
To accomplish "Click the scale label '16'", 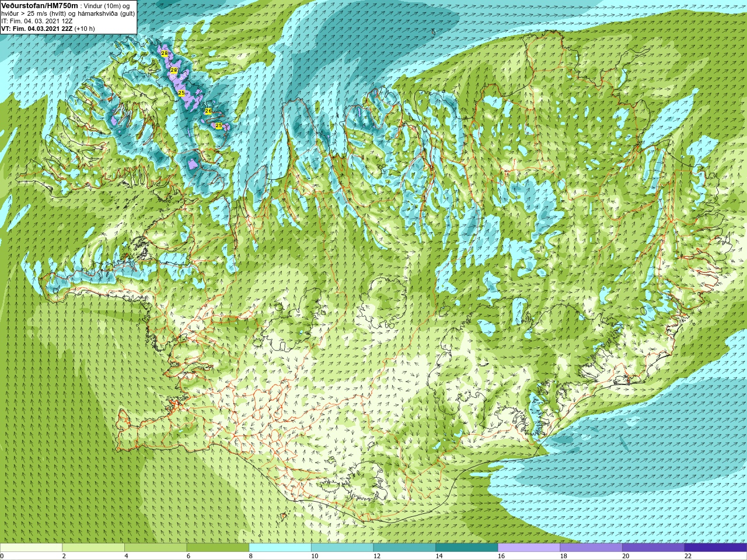I will click(x=501, y=556).
